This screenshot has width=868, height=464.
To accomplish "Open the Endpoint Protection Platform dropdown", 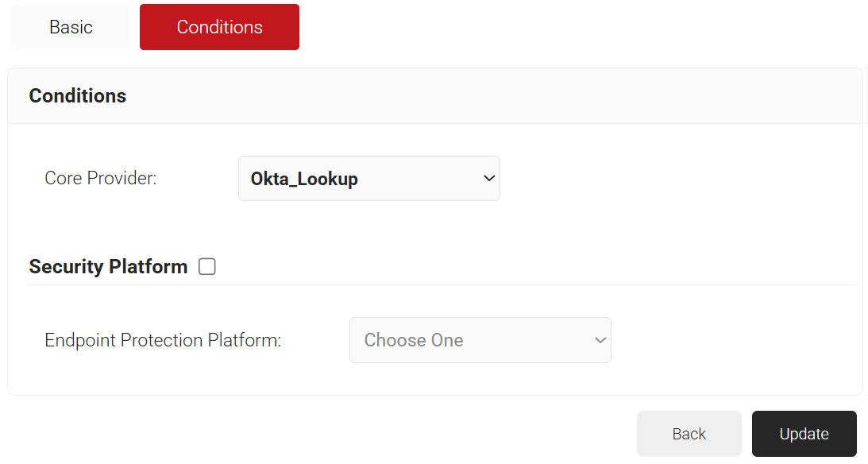I will coord(480,340).
